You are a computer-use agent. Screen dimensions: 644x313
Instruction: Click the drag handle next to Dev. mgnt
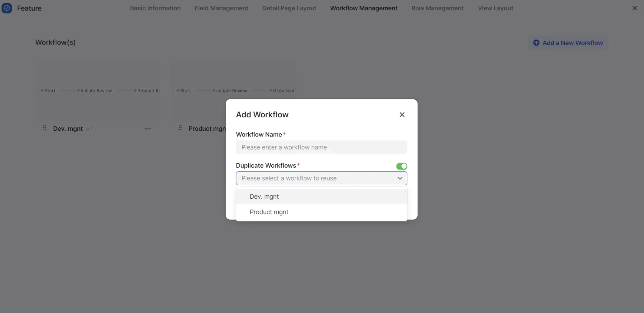(45, 128)
